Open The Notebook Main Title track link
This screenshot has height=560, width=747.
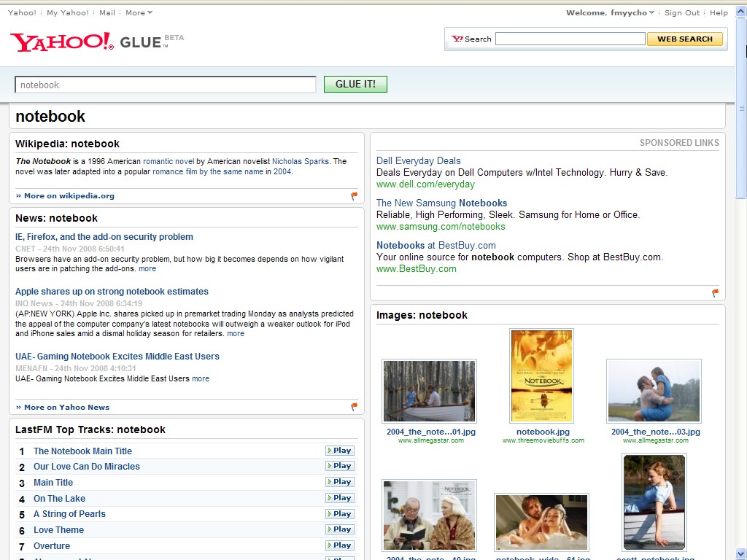click(82, 451)
